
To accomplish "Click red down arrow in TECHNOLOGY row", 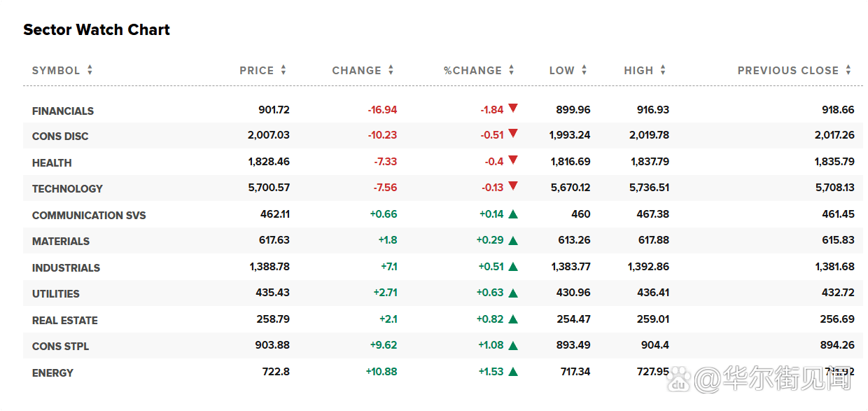I will coord(513,186).
